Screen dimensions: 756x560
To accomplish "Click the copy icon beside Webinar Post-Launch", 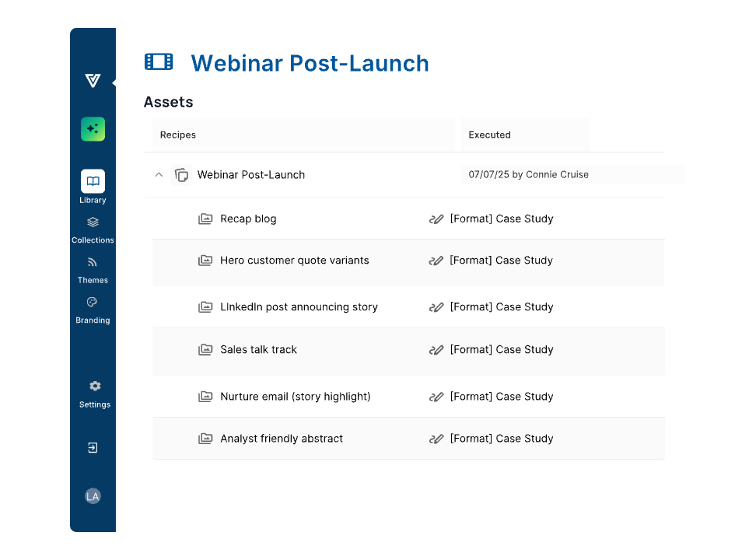I will [x=181, y=175].
